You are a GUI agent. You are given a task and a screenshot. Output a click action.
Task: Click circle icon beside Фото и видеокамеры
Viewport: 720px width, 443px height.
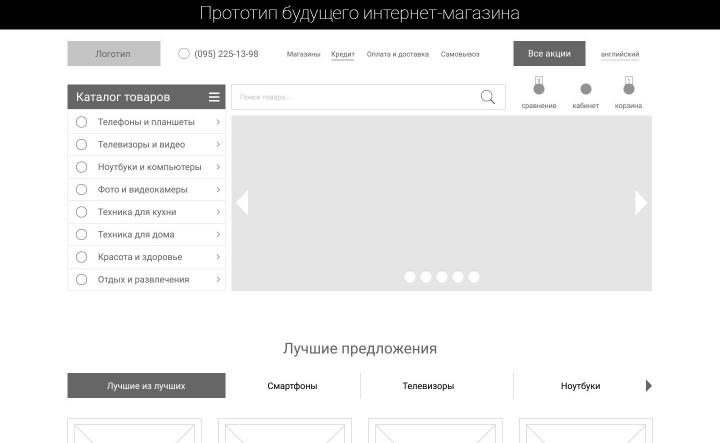click(81, 190)
